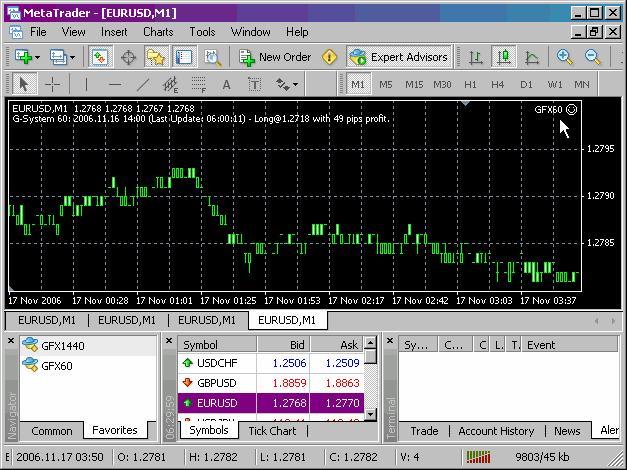Image resolution: width=627 pixels, height=470 pixels.
Task: Select the Equidistant Channel tool
Action: [171, 84]
